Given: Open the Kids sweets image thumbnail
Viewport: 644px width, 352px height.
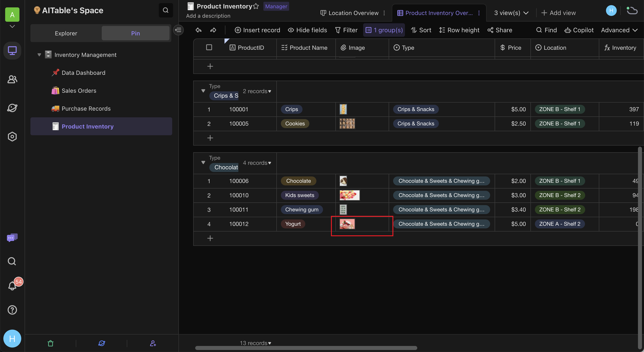Looking at the screenshot, I should (x=349, y=195).
